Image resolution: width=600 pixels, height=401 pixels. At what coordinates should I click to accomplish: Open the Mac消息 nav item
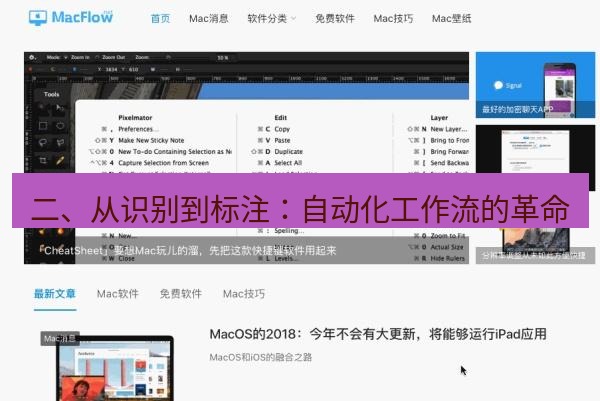click(x=209, y=18)
